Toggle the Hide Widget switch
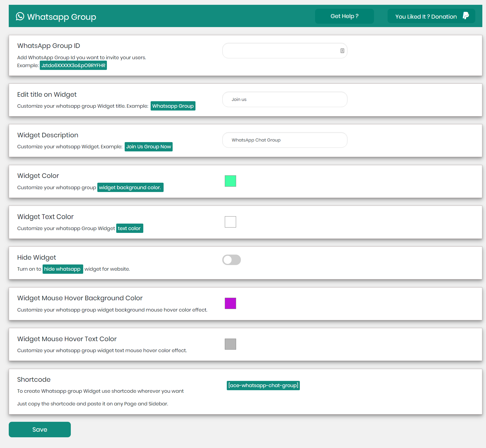 pos(232,260)
